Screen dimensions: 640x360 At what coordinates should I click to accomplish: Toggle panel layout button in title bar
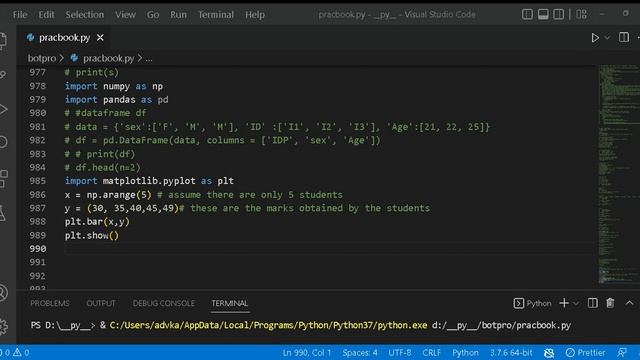click(x=543, y=14)
